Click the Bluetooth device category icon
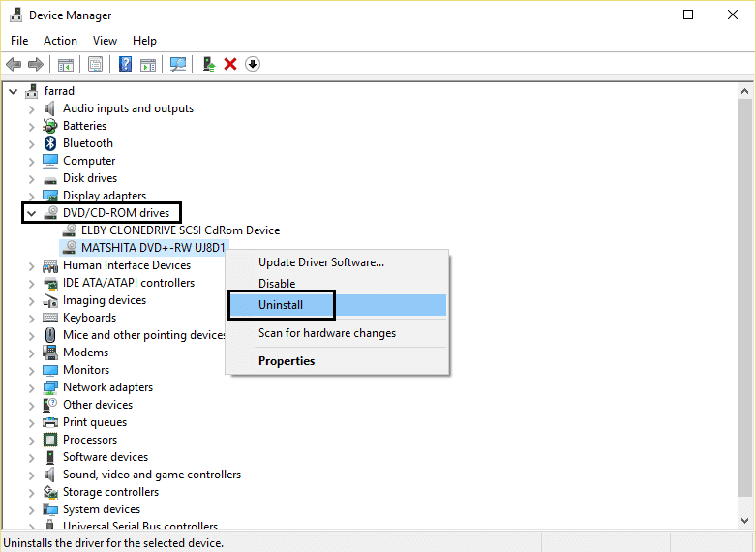 (x=50, y=143)
